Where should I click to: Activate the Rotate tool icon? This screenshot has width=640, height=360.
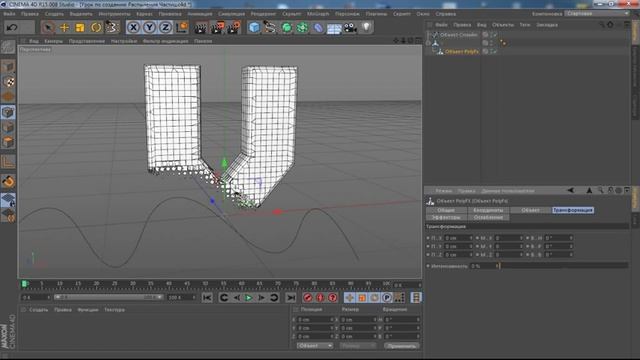[96, 27]
